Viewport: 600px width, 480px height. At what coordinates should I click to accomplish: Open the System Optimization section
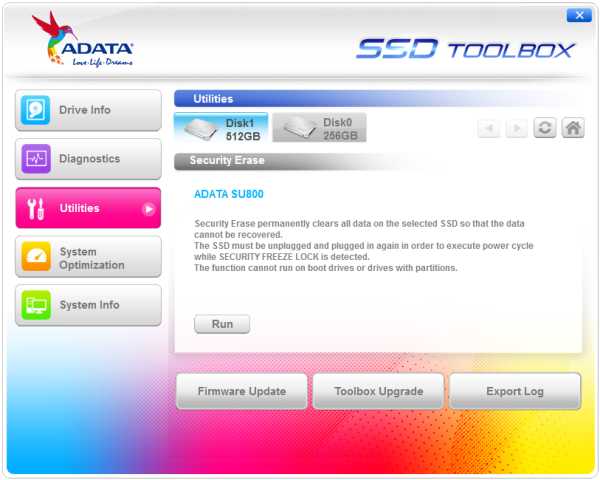point(88,257)
